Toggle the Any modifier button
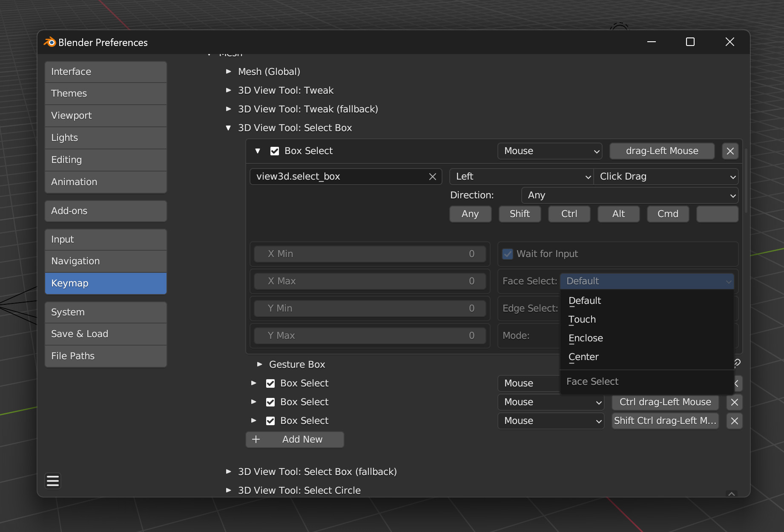Image resolution: width=784 pixels, height=532 pixels. pos(471,214)
